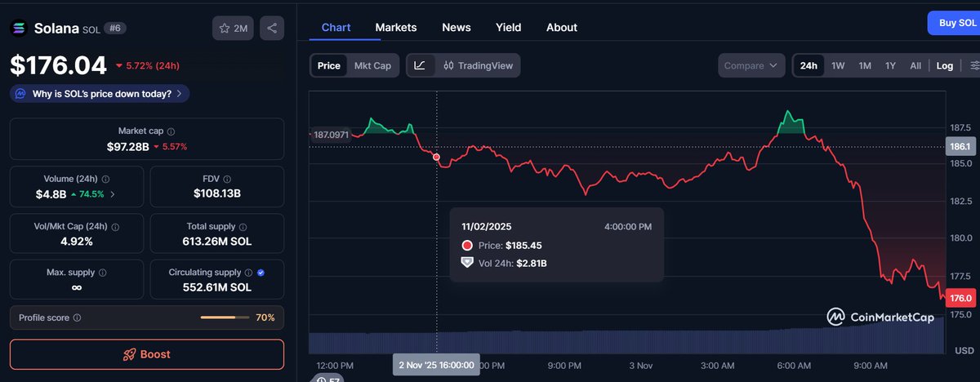Open the share icon button

coord(272,29)
